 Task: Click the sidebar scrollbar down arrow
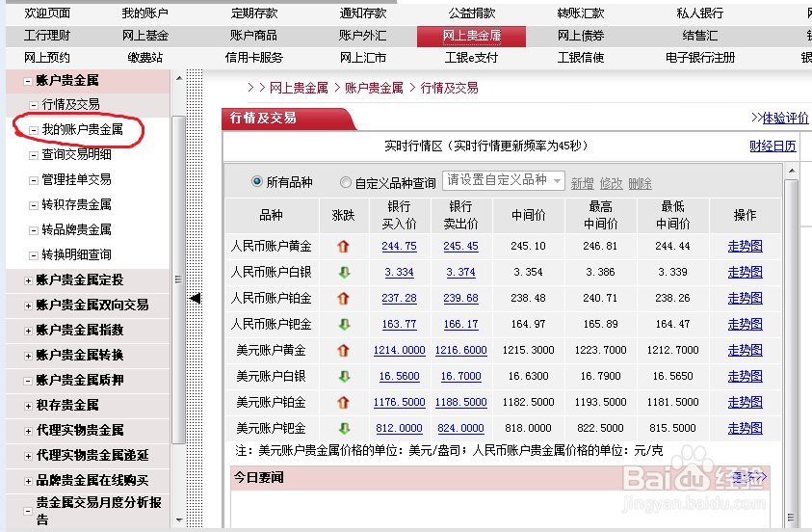pyautogui.click(x=178, y=519)
